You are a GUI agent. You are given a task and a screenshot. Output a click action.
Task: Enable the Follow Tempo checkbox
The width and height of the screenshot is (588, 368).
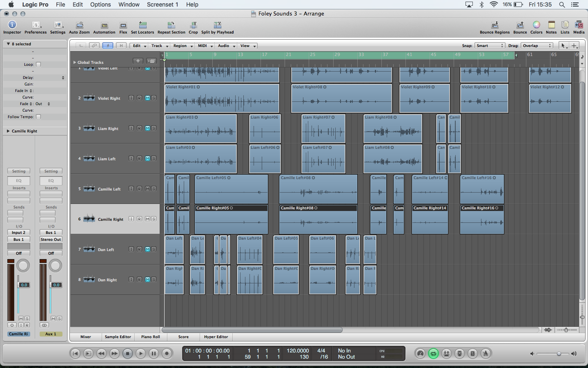pyautogui.click(x=38, y=117)
